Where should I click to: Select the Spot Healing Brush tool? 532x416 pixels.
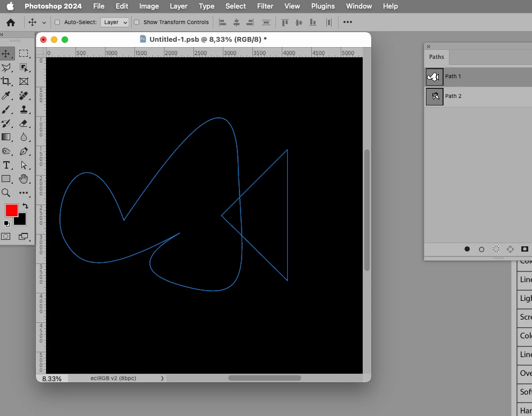pos(24,96)
